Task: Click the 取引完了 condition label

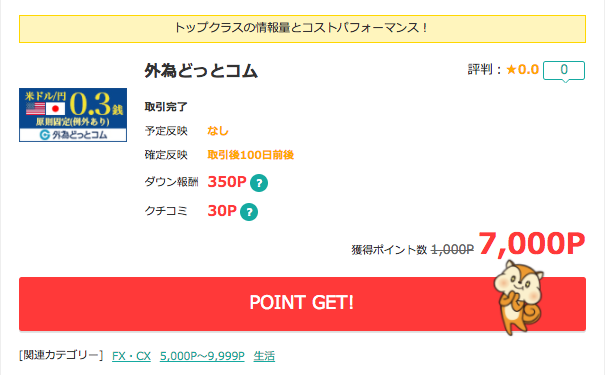Action: pyautogui.click(x=166, y=107)
